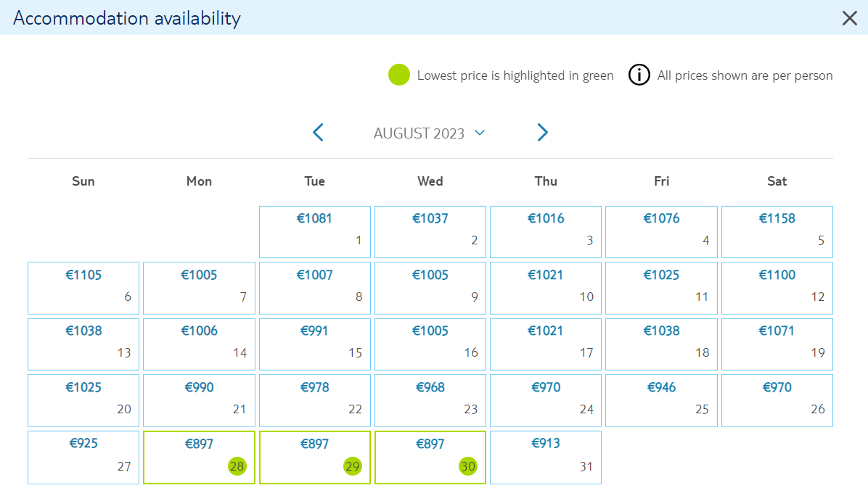Screen dimensions: 868x488
Task: Select August 5 priced €1158
Action: tap(777, 232)
